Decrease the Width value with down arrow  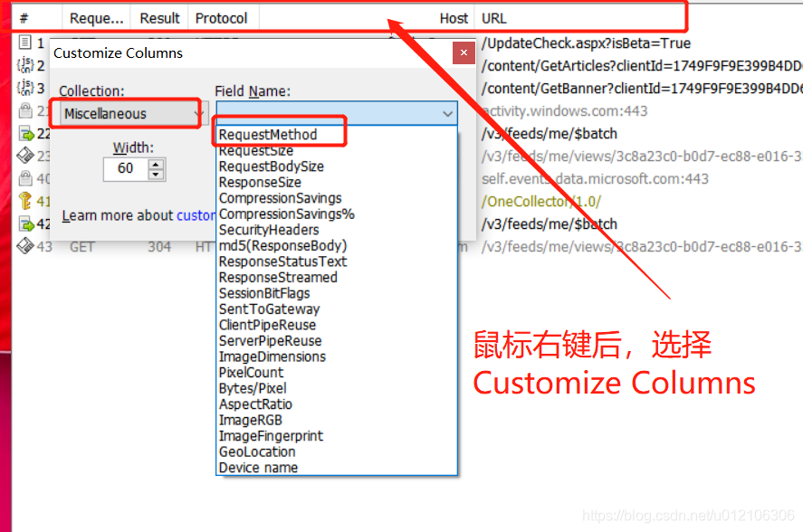(157, 175)
